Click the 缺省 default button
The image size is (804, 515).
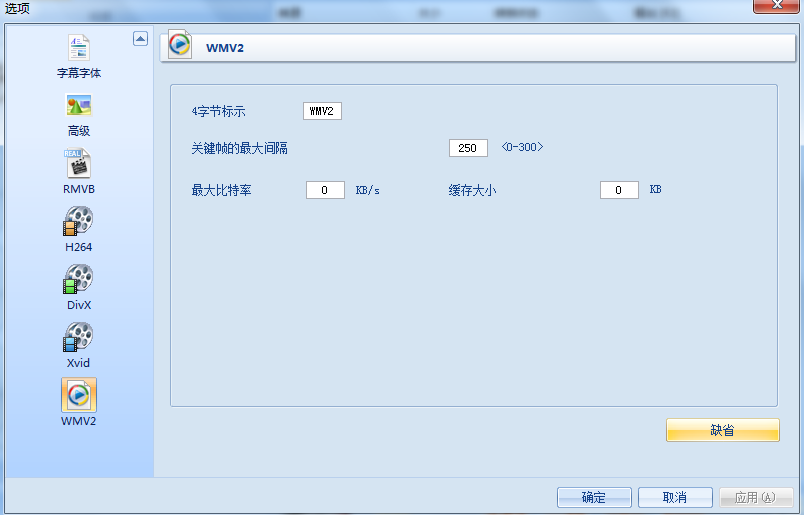(722, 430)
